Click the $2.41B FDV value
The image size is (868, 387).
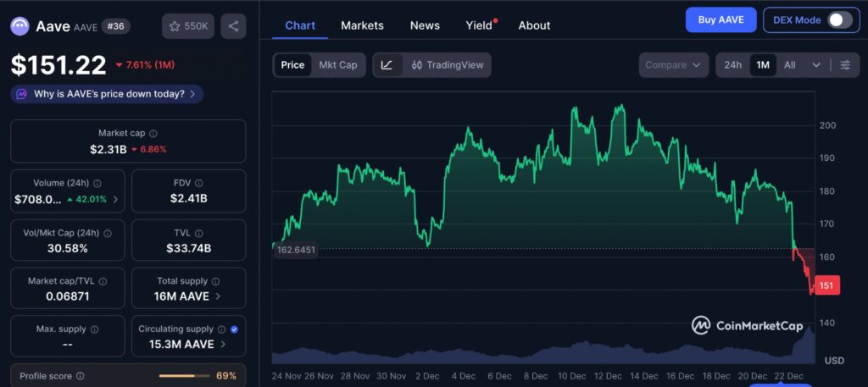[x=189, y=198]
